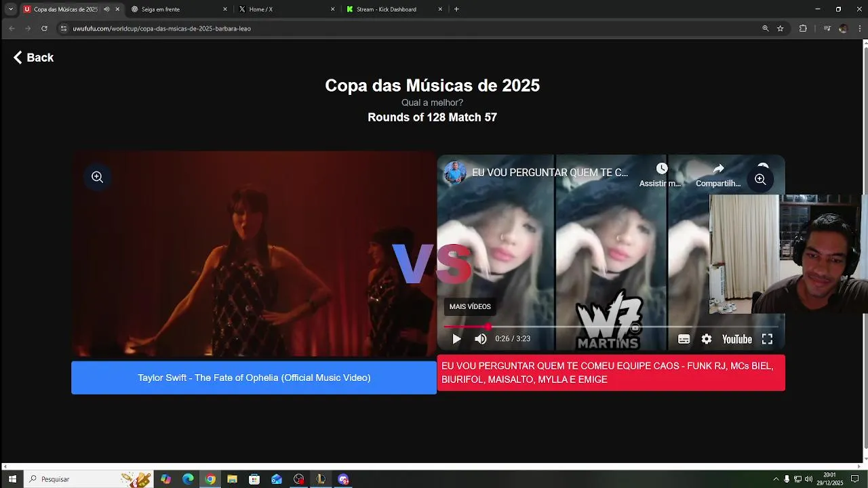Open Chrome three-dot menu
The image size is (868, 488).
859,28
